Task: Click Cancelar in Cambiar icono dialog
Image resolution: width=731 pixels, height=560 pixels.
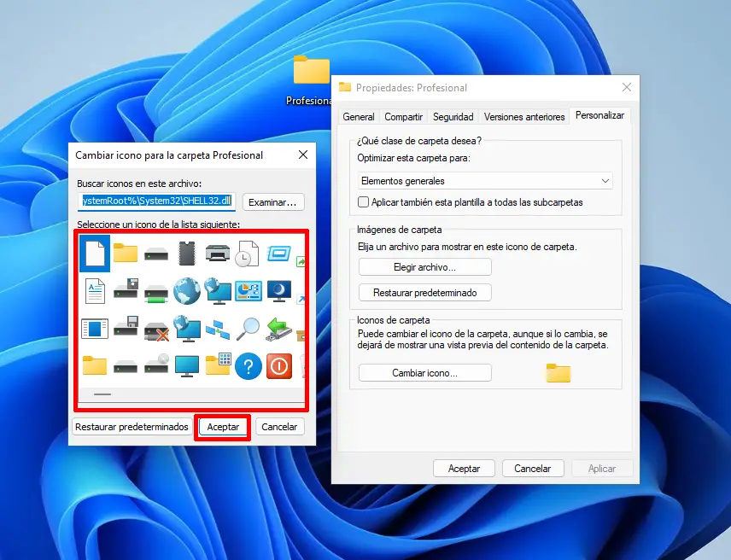Action: point(279,427)
